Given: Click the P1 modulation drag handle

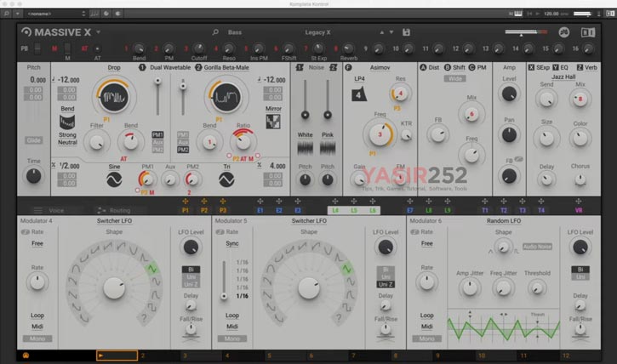Looking at the screenshot, I should click(x=186, y=202).
